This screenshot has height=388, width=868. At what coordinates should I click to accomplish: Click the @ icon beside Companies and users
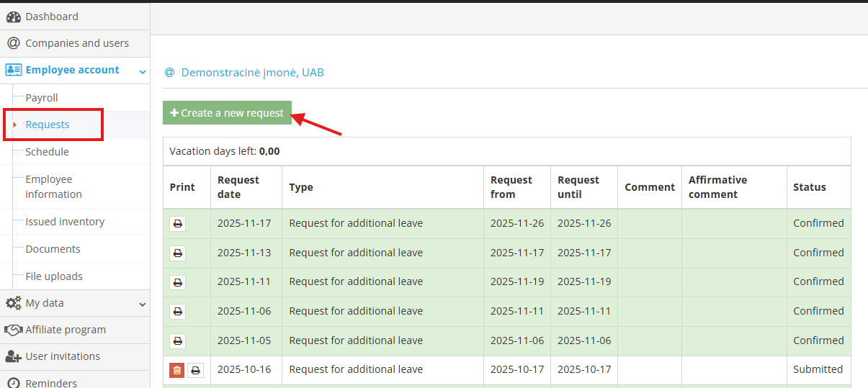coord(13,43)
